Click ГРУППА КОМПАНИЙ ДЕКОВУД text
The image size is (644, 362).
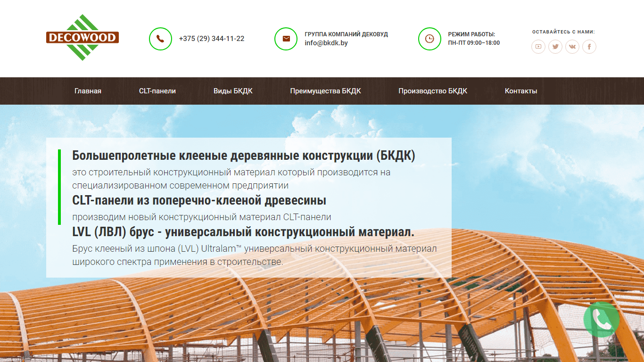(347, 34)
